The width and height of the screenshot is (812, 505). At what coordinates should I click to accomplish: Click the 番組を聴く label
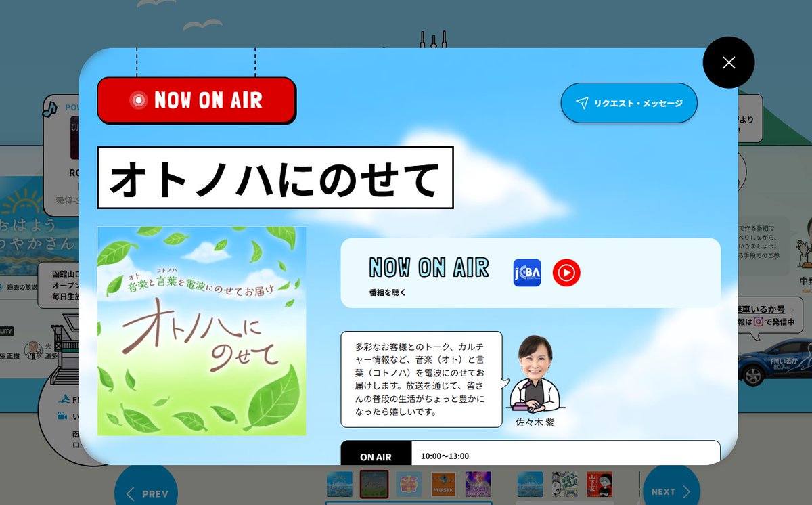388,292
